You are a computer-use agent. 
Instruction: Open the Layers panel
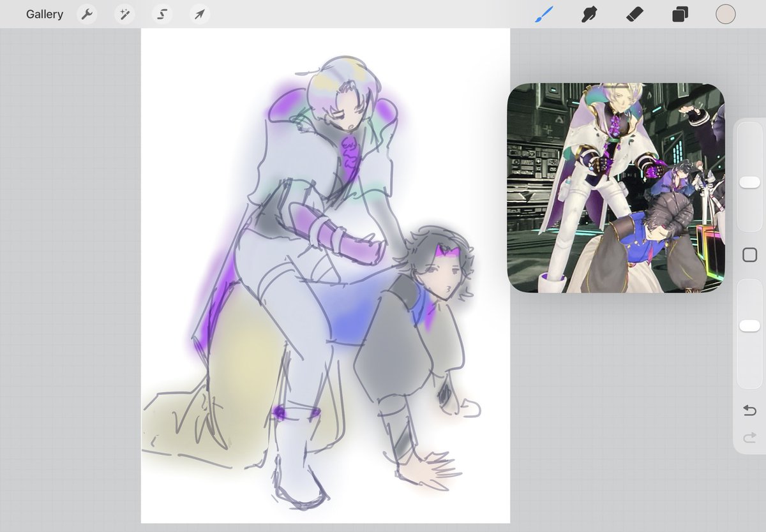680,14
